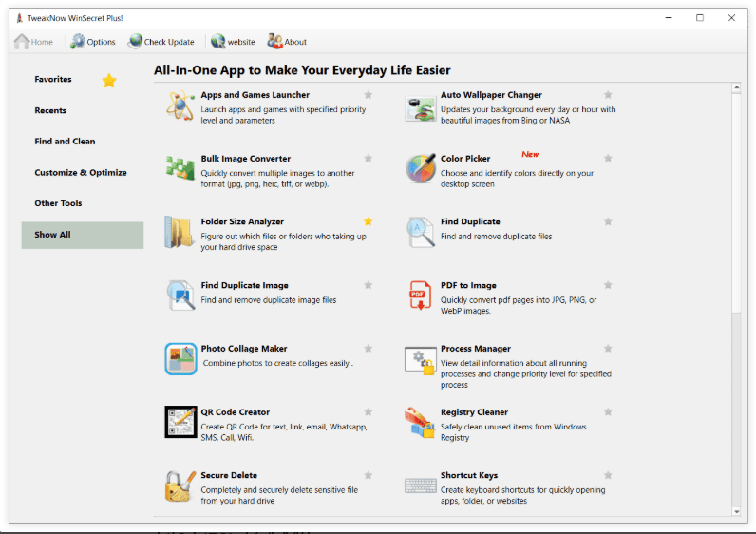
Task: Toggle favorite star for QR Code Creator
Action: pyautogui.click(x=369, y=412)
